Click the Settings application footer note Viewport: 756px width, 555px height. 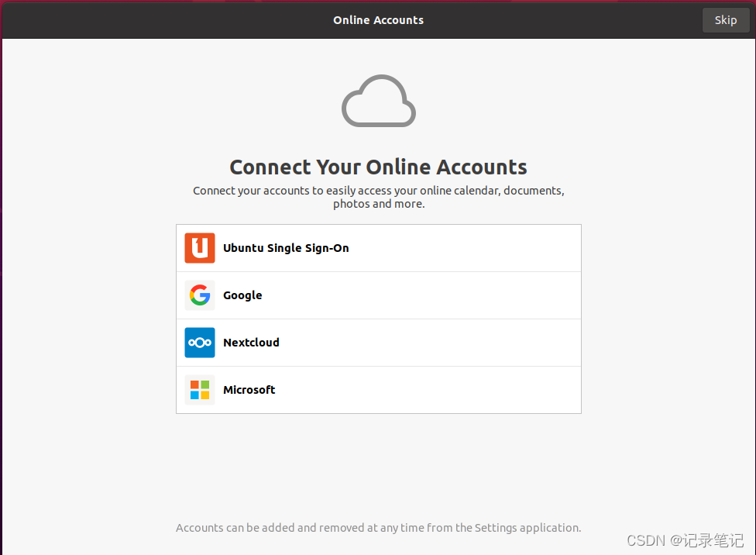pos(379,528)
